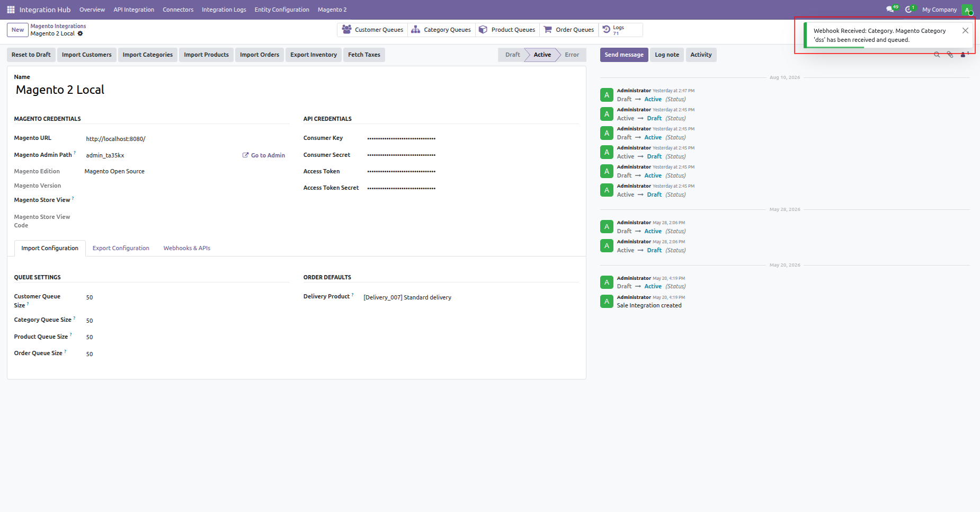Viewport: 980px width, 512px height.
Task: Select the Import Configuration tab
Action: click(x=50, y=248)
